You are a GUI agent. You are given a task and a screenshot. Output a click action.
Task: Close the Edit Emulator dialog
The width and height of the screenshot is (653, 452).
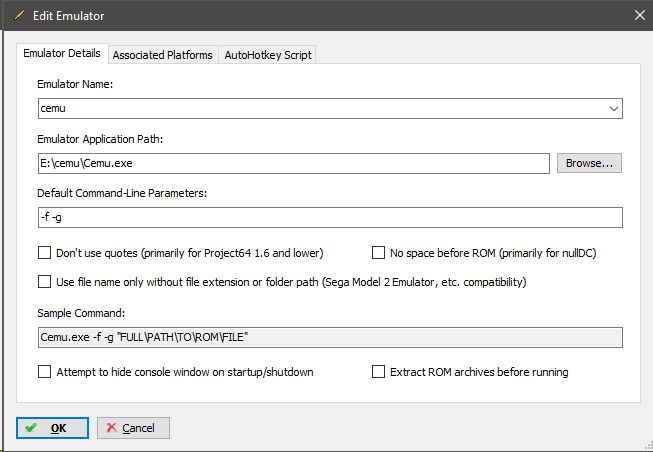[640, 15]
